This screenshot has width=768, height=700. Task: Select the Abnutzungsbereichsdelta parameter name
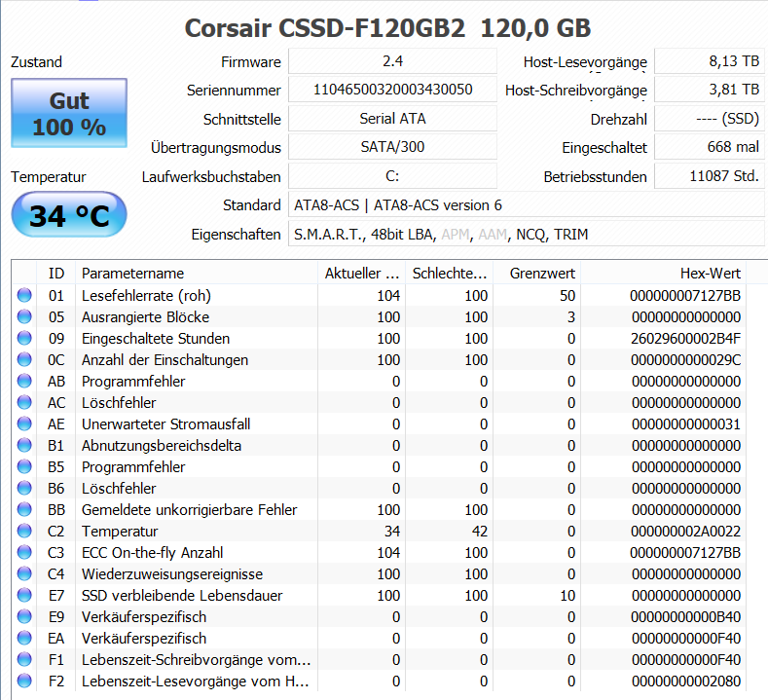[x=162, y=446]
